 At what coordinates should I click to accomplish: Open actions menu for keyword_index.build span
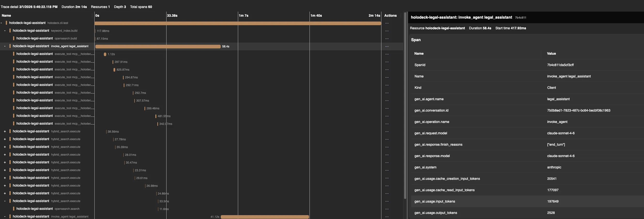coord(387,30)
